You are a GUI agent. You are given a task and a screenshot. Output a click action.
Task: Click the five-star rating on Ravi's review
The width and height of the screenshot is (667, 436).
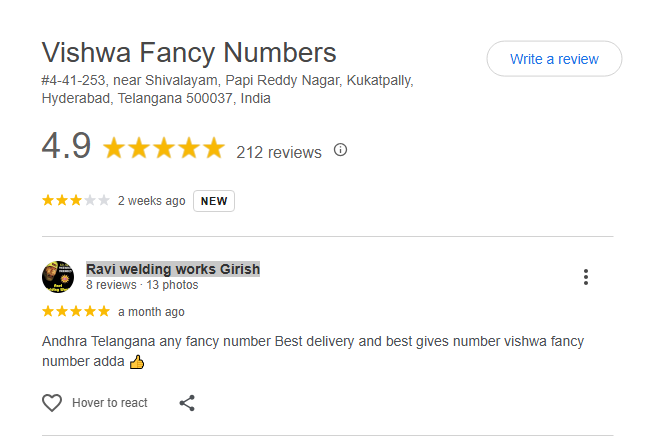coord(75,312)
